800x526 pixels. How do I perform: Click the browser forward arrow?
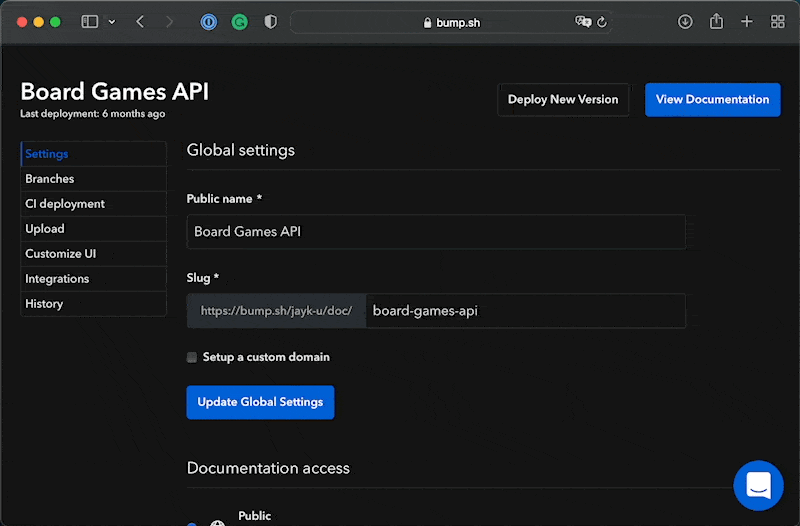[x=169, y=22]
